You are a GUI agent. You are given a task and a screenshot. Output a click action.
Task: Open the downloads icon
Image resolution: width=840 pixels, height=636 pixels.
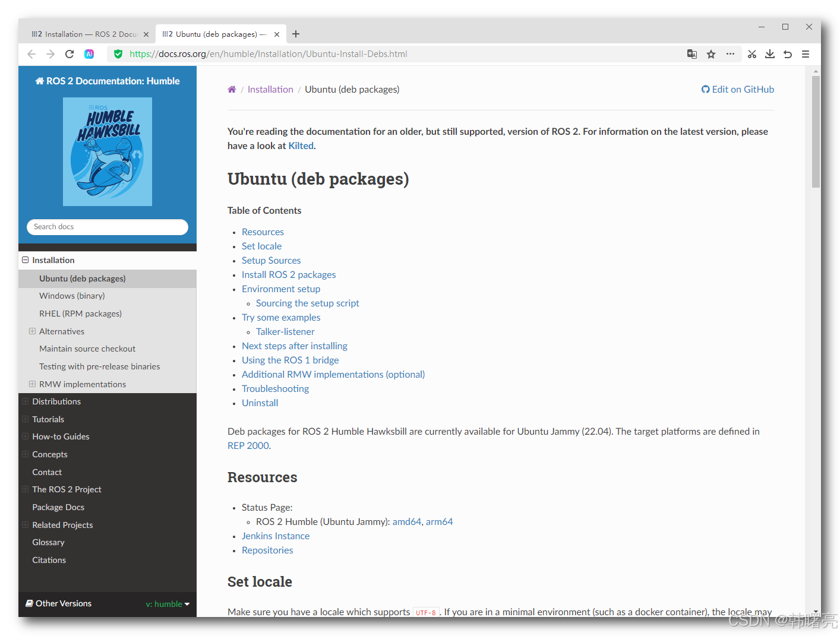[x=770, y=54]
